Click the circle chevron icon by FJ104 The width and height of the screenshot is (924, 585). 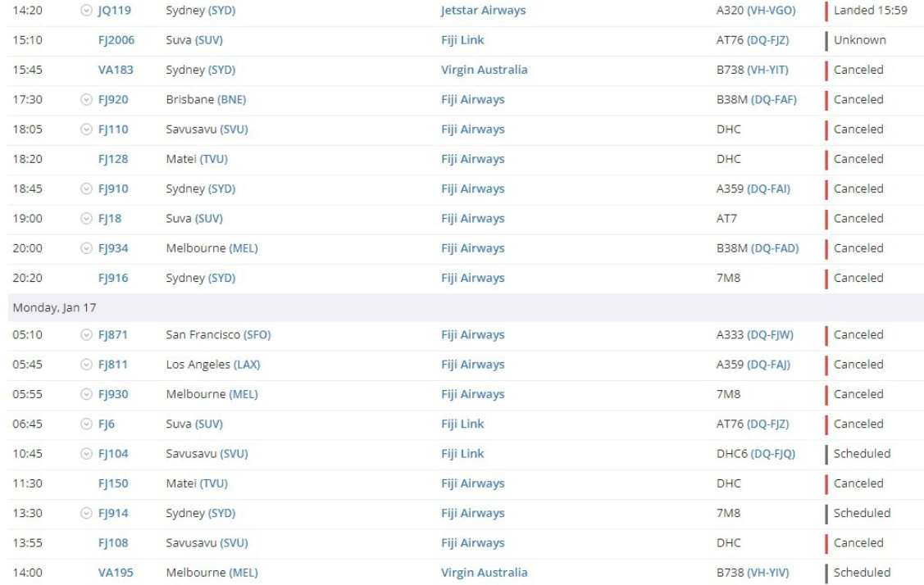click(x=87, y=454)
